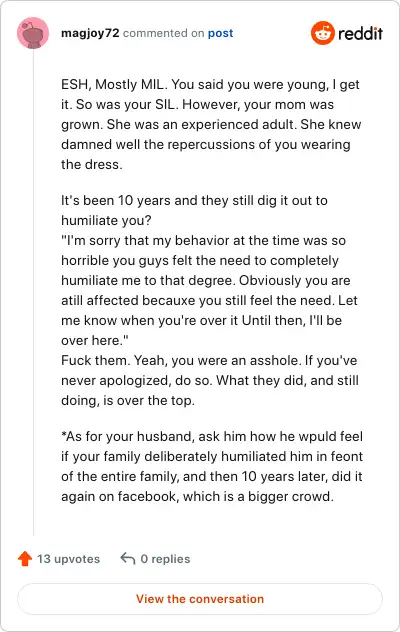Click the orange upvote arrow icon
Screen dimensions: 400x632
[x=25, y=559]
